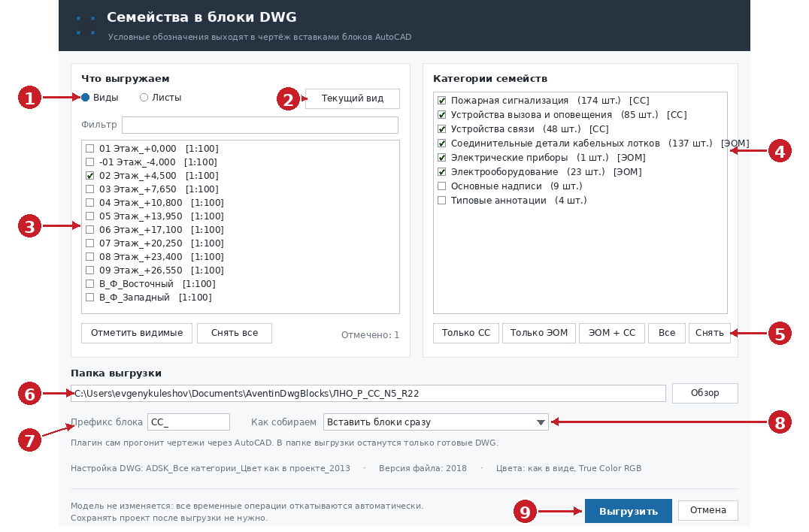Focus the Фильтр input field
This screenshot has width=809, height=532.
pyautogui.click(x=260, y=125)
